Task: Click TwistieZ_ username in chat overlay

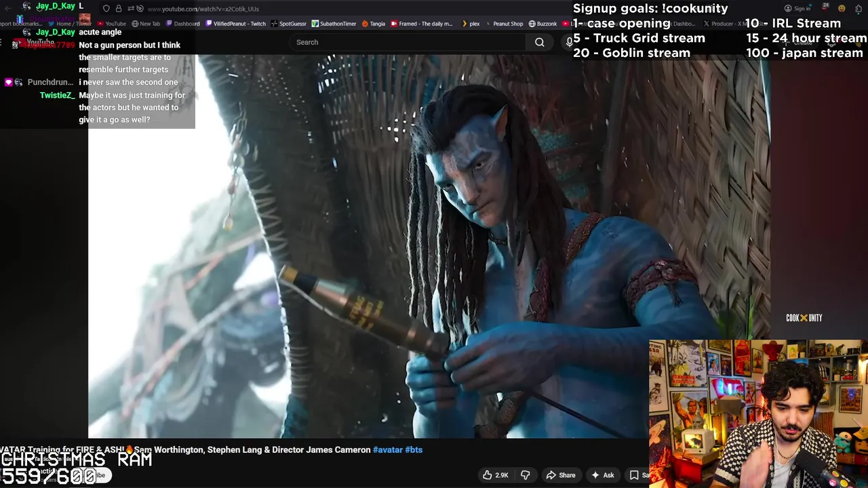Action: (57, 95)
